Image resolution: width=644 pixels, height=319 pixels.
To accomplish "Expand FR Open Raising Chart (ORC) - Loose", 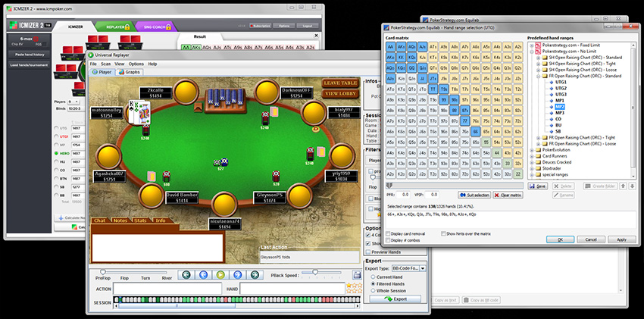I will coord(539,144).
